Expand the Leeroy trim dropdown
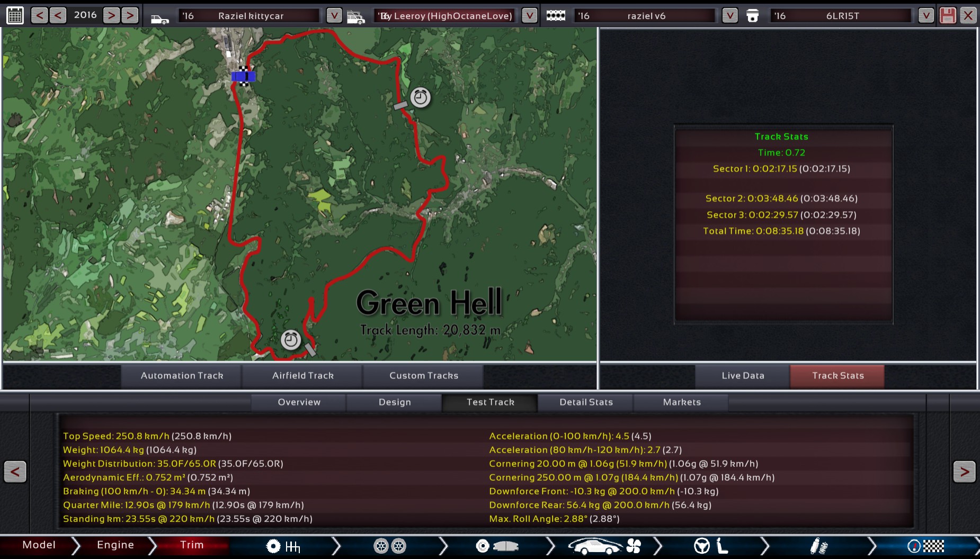The width and height of the screenshot is (980, 559). [529, 15]
